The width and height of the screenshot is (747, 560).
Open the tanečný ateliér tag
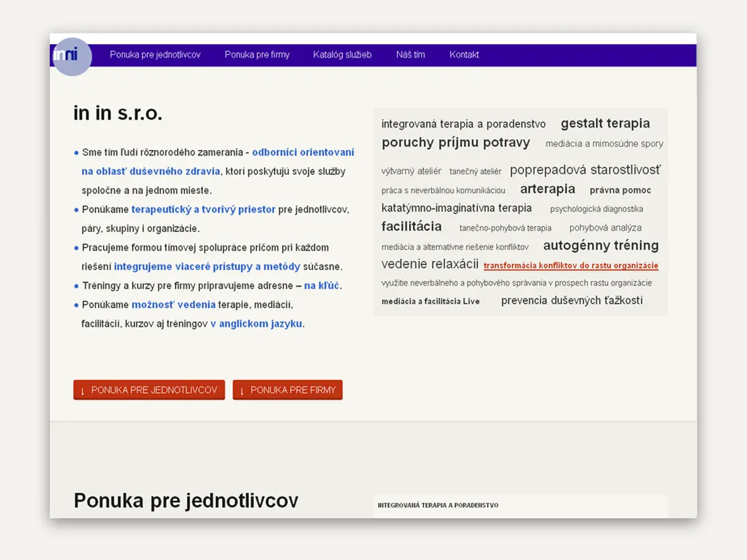476,172
